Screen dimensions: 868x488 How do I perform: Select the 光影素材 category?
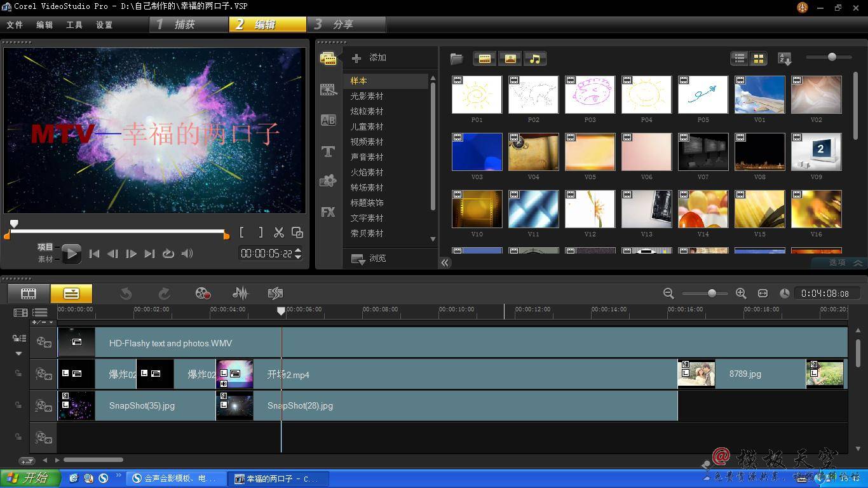367,96
